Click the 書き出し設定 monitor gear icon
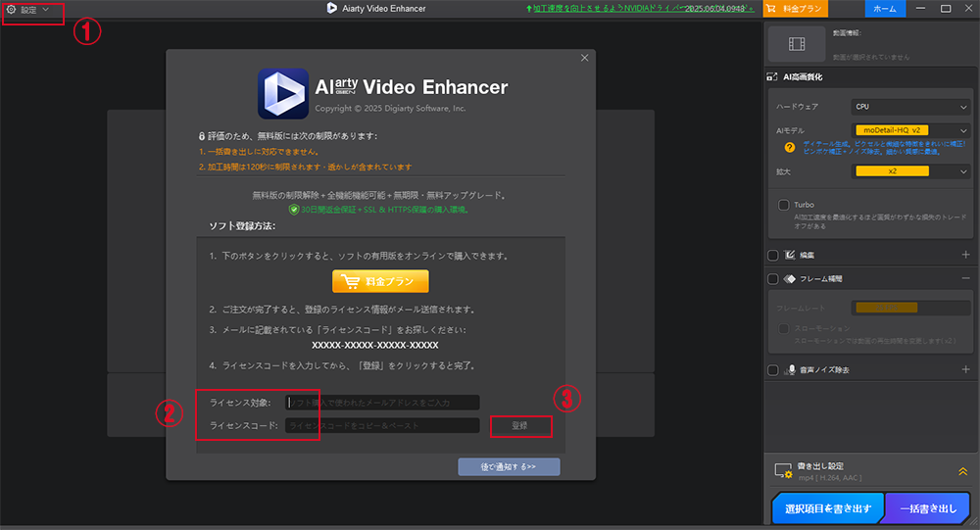This screenshot has width=980, height=530. tap(783, 470)
